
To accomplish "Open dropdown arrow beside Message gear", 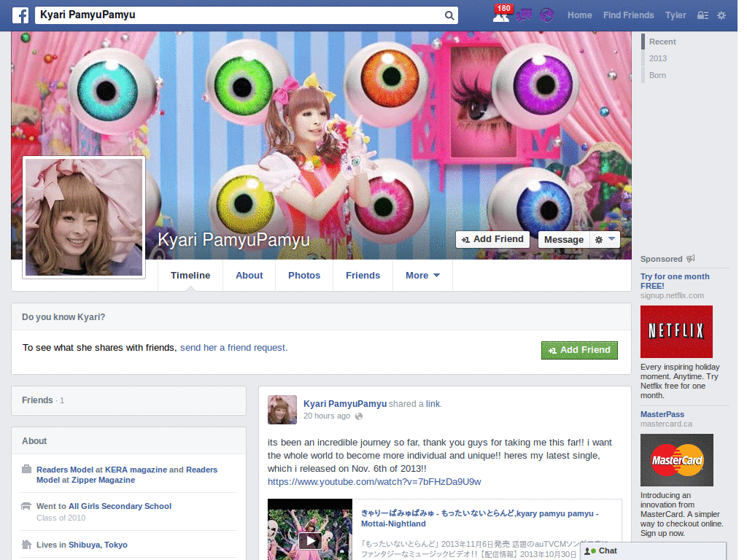I will pos(612,239).
